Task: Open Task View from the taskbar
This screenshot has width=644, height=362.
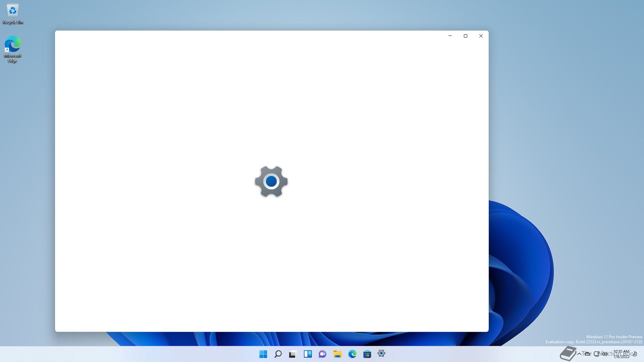Action: pyautogui.click(x=293, y=354)
